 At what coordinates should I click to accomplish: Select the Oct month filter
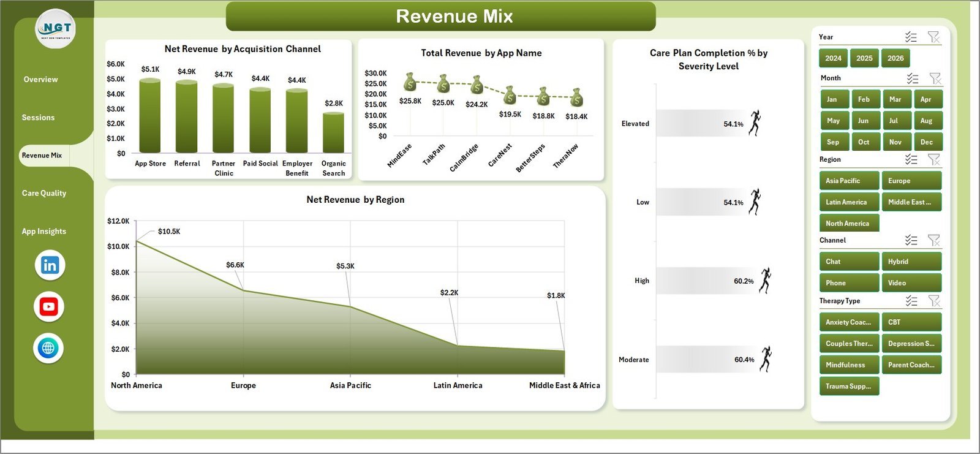click(865, 142)
